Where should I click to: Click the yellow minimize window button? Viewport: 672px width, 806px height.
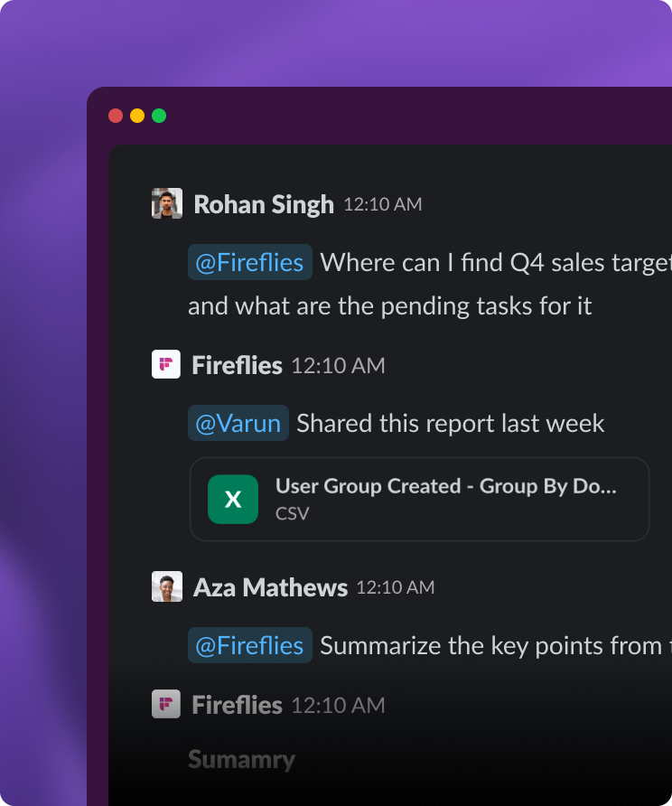[137, 116]
